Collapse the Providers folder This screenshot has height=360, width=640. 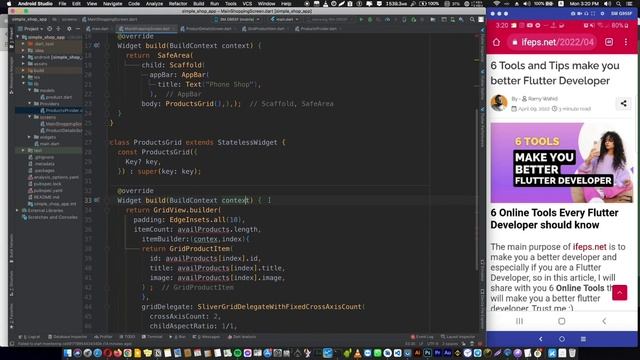[30, 104]
